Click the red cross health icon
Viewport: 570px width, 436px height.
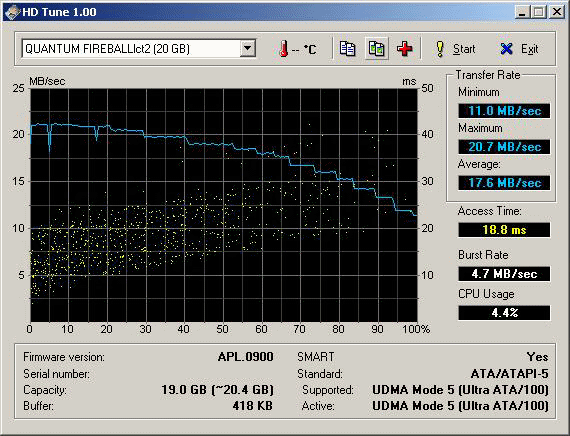point(405,49)
